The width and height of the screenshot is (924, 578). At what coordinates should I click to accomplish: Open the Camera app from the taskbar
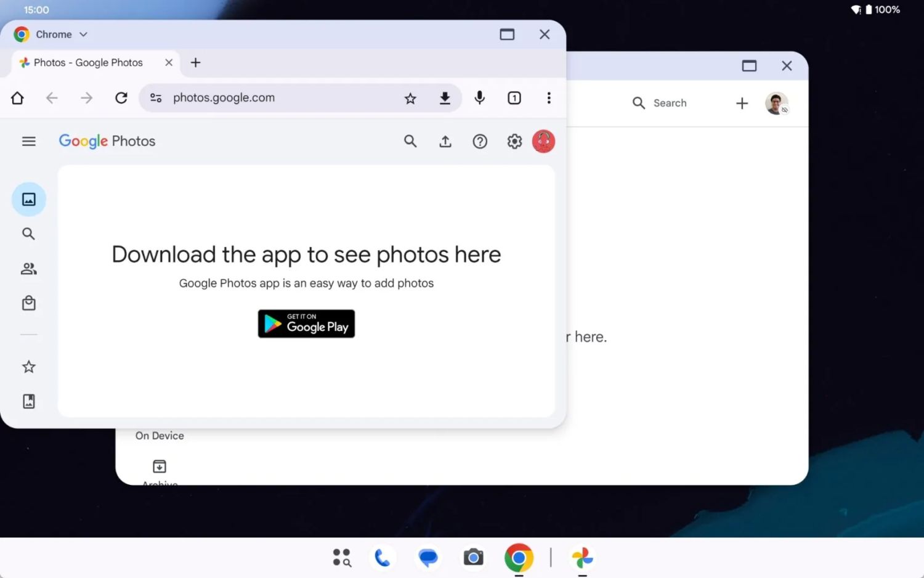coord(473,558)
